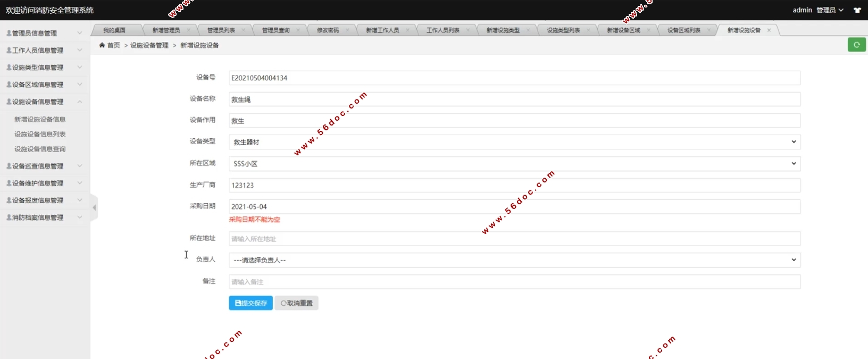Click the 取消重置 reset button
This screenshot has width=868, height=359.
(x=297, y=303)
